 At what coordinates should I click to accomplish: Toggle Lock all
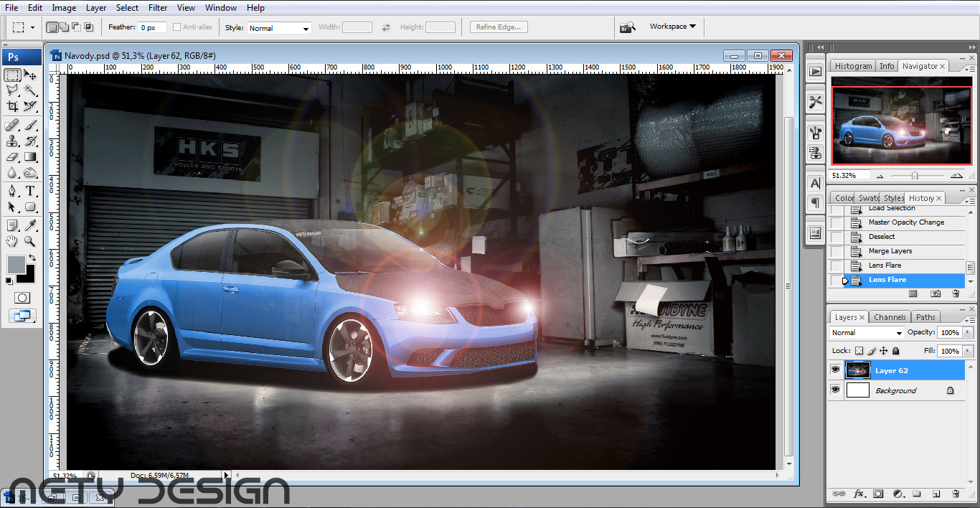[x=896, y=351]
